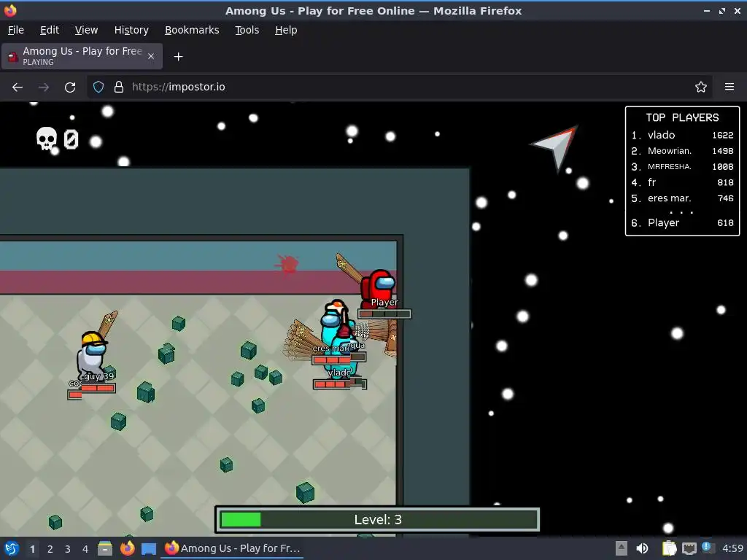Click the Firefox logo in title bar

(x=10, y=10)
